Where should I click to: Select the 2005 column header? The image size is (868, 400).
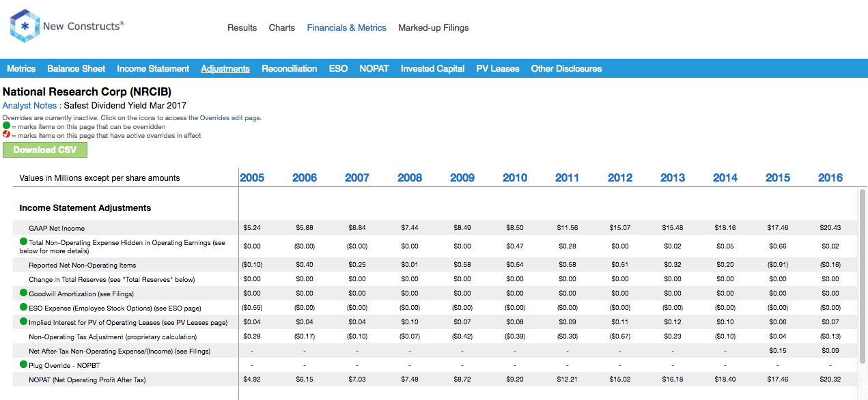click(253, 178)
